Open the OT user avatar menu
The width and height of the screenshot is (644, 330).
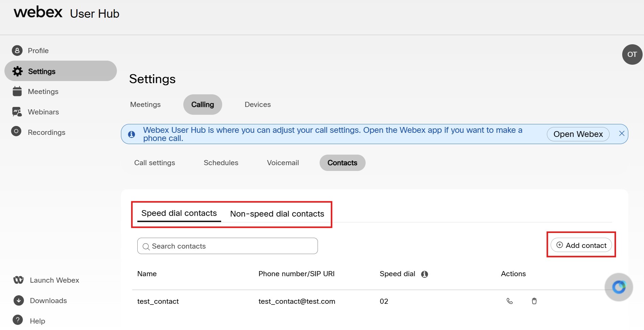pos(632,54)
